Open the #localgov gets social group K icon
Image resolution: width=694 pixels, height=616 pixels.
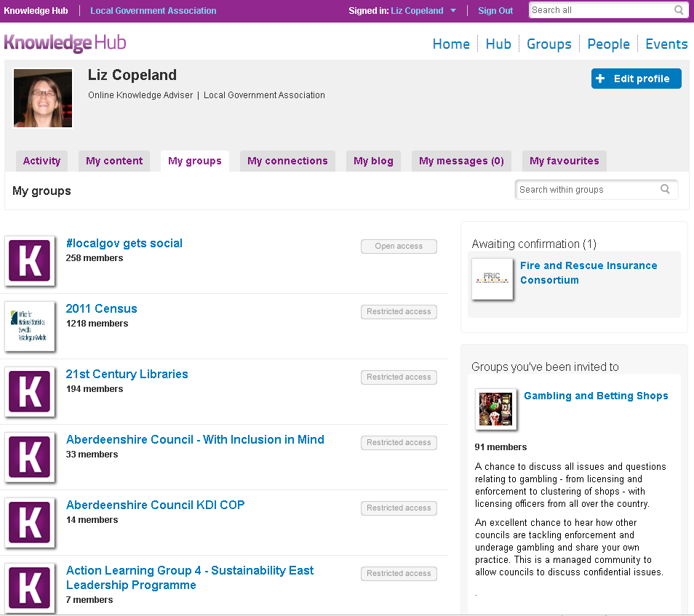30,260
